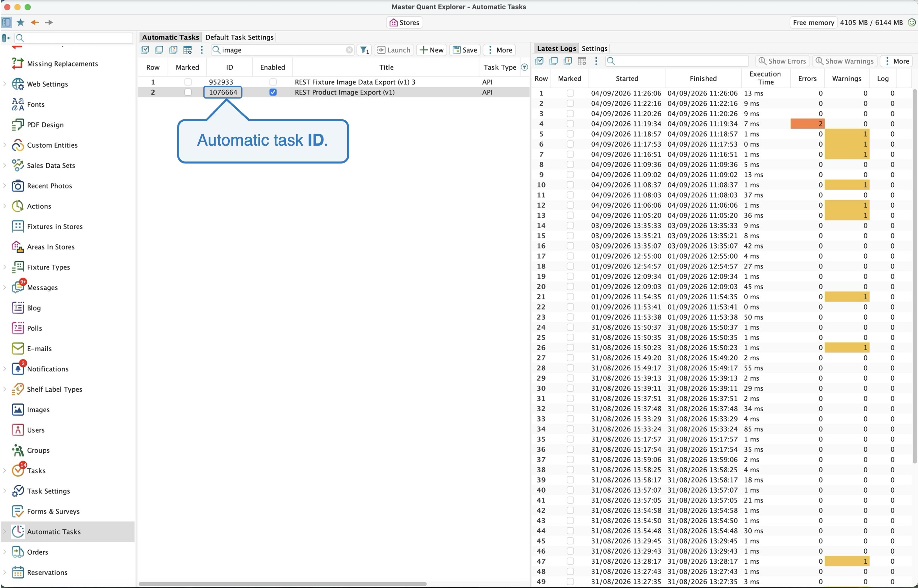Screen dimensions: 919x588
Task: Click the Launch button
Action: 393,50
